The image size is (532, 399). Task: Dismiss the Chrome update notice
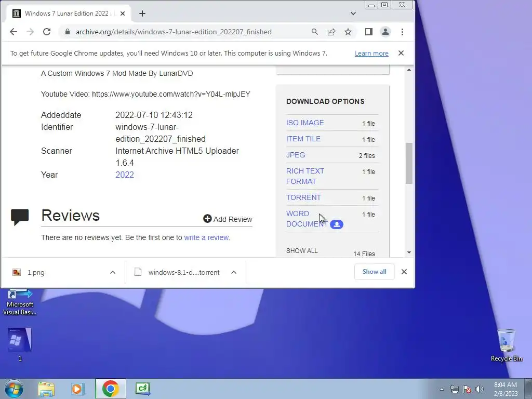[401, 54]
